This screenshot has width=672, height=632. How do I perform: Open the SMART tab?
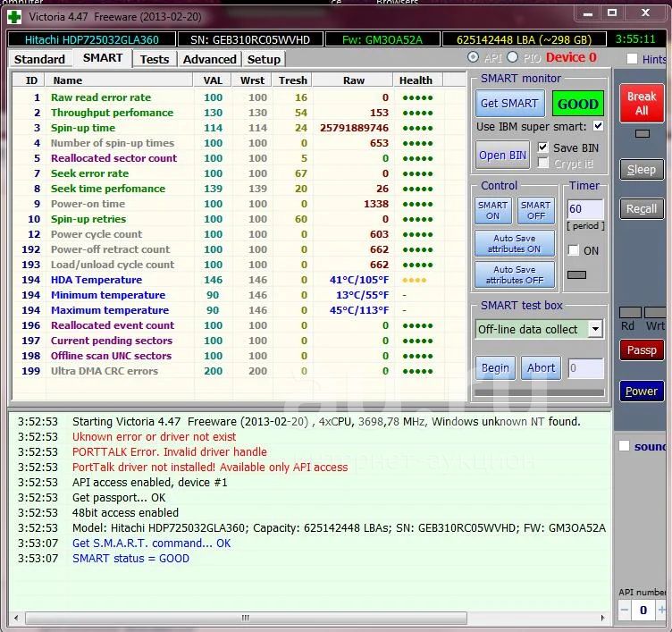coord(103,58)
